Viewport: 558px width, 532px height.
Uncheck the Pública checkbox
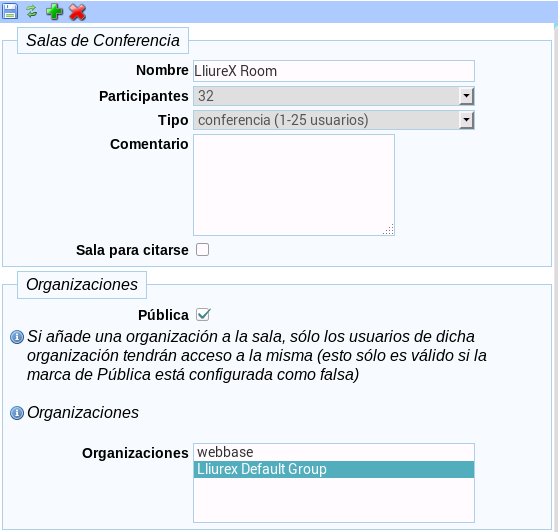(203, 315)
